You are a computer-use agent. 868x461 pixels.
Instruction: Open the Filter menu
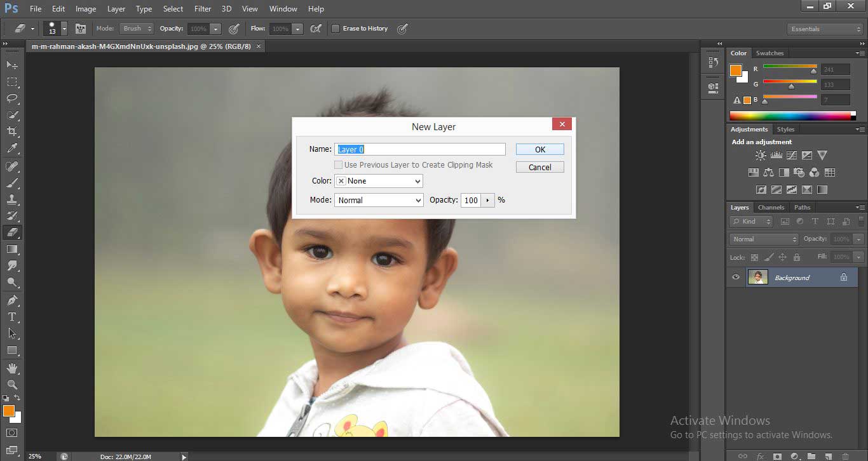[202, 8]
